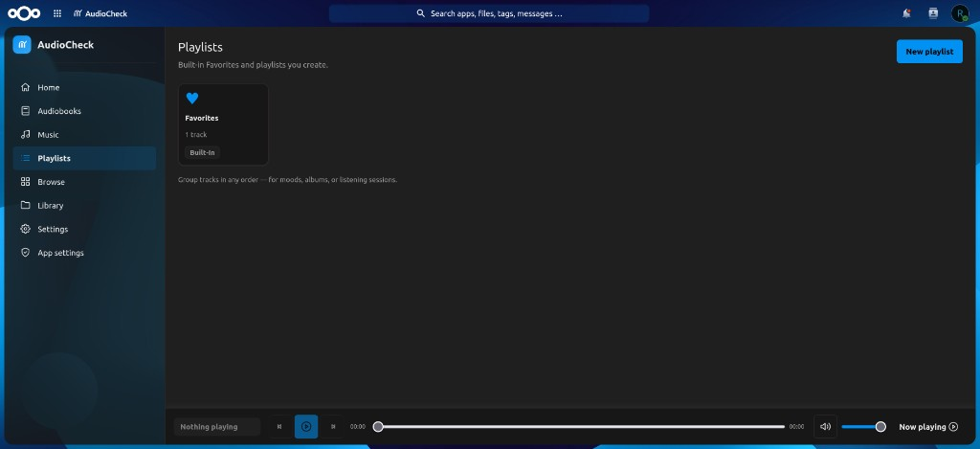The height and width of the screenshot is (449, 980).
Task: Open AudioCheck app link in top bar
Action: click(x=100, y=13)
